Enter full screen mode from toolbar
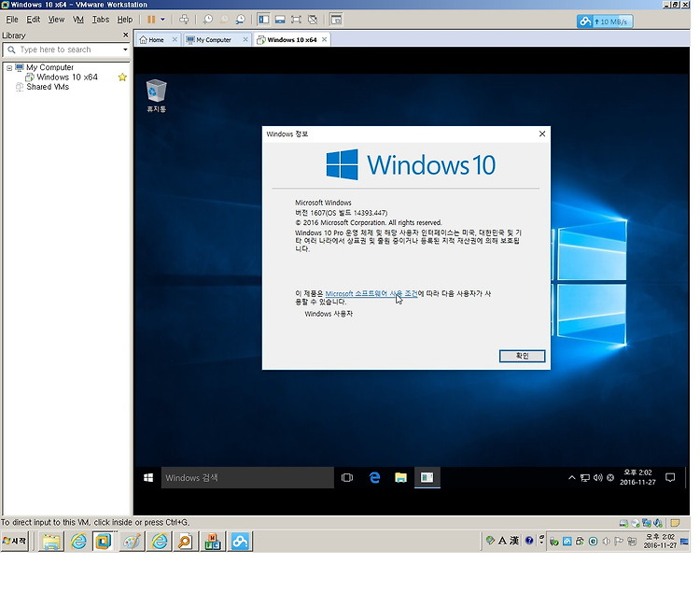This screenshot has width=700, height=592. point(296,20)
